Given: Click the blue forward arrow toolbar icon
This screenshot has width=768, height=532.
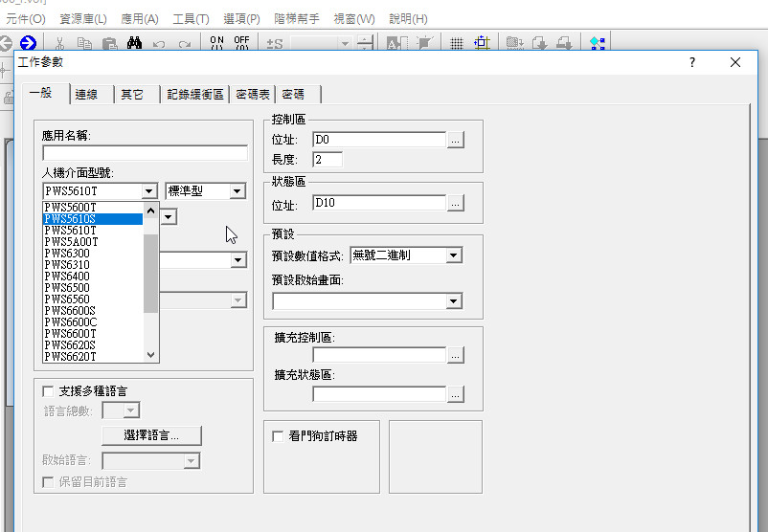Looking at the screenshot, I should (x=28, y=43).
